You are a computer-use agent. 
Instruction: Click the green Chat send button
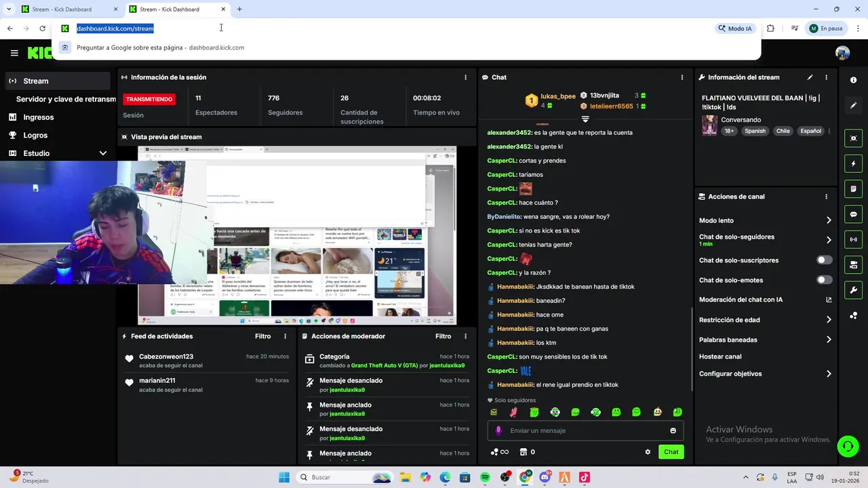pyautogui.click(x=671, y=452)
